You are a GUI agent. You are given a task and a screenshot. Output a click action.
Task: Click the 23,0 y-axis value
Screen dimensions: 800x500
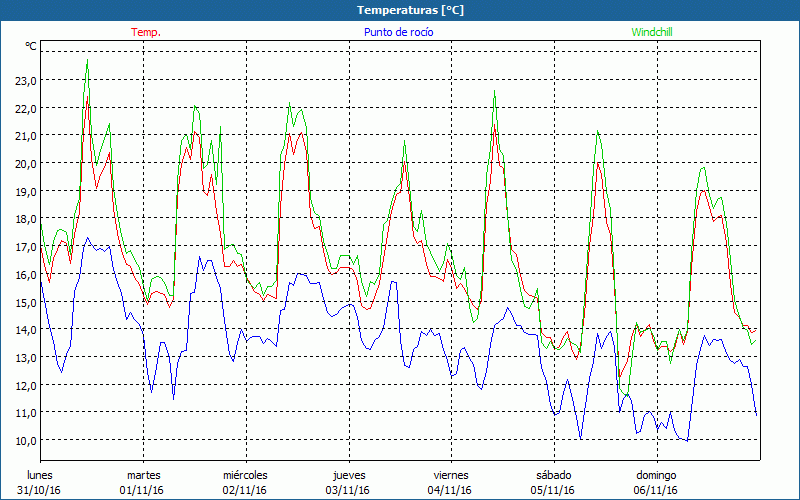click(x=25, y=80)
